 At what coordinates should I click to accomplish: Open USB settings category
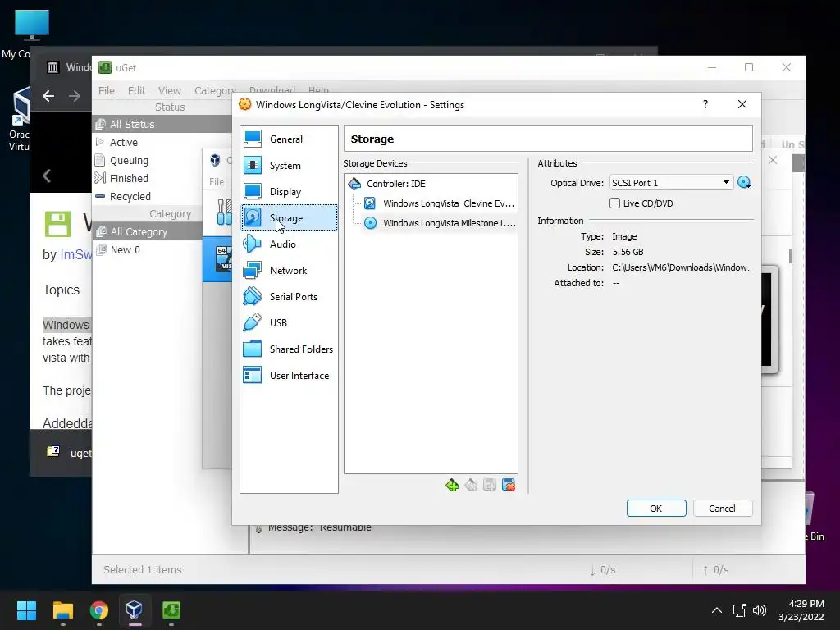[289, 323]
